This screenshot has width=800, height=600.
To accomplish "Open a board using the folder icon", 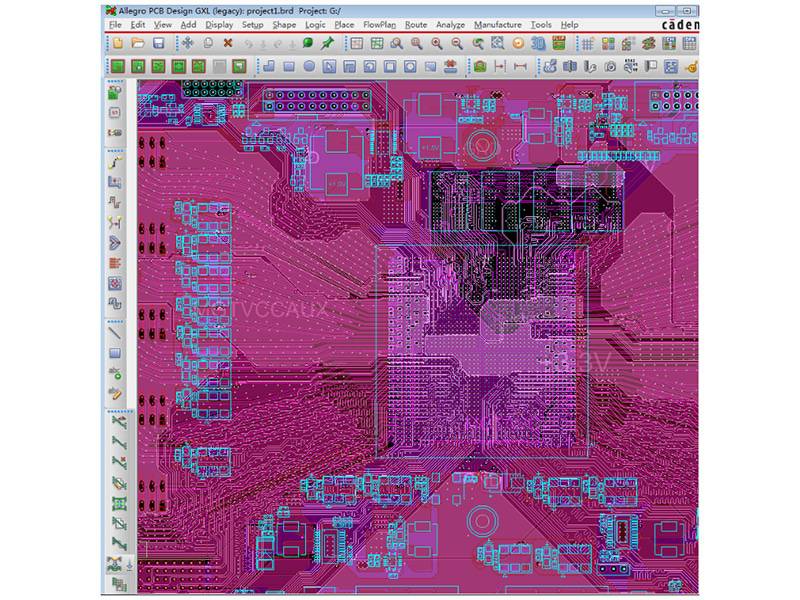I will tap(138, 43).
